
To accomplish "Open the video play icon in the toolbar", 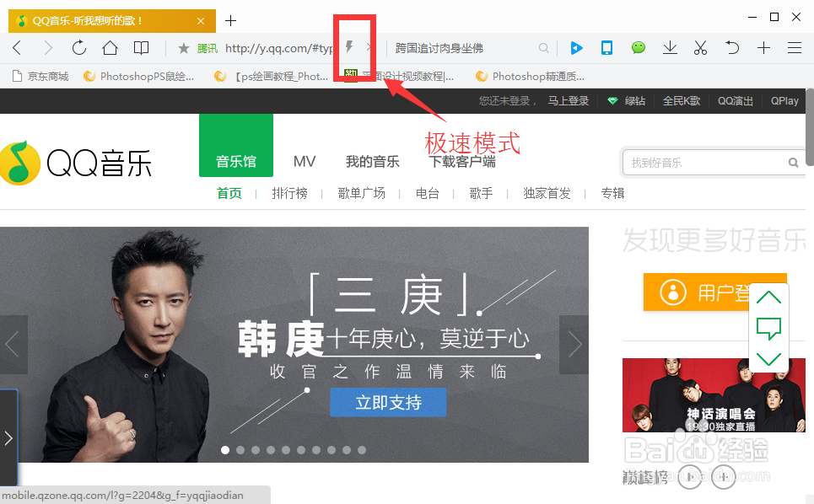I will pyautogui.click(x=576, y=48).
